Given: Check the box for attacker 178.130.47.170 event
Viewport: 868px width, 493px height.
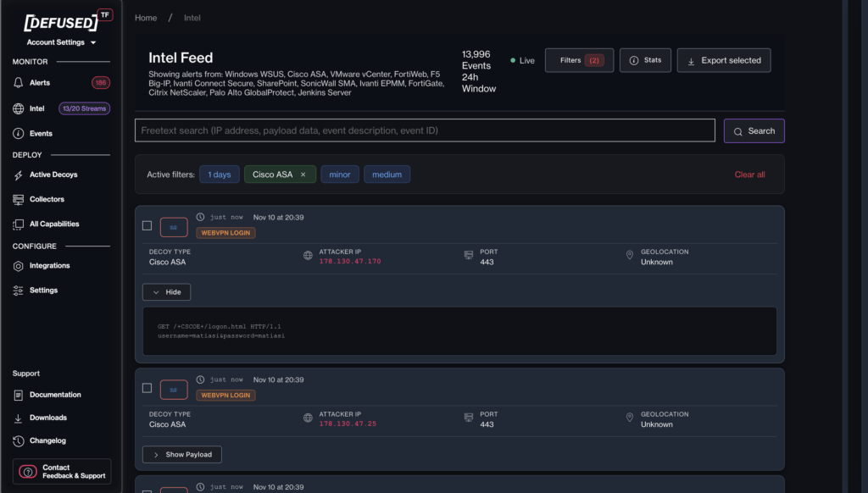Looking at the screenshot, I should coord(147,225).
